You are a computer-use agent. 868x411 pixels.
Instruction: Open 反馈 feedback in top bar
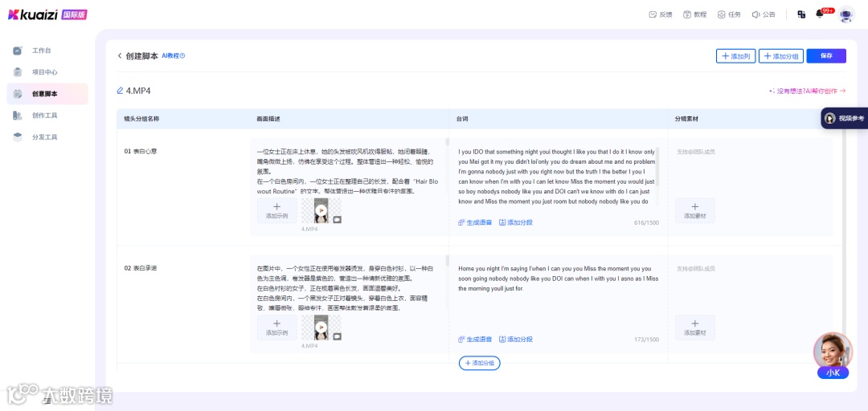[x=661, y=15]
